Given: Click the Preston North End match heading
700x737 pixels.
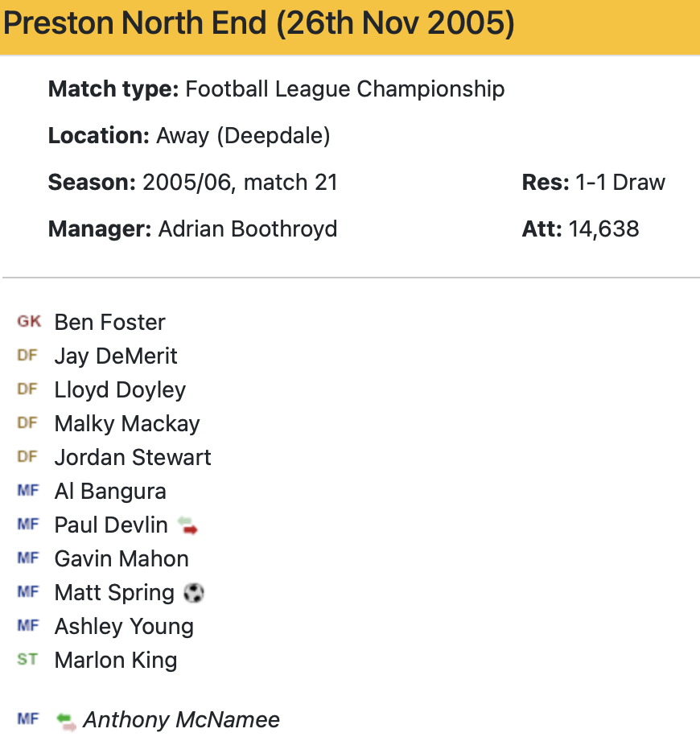Looking at the screenshot, I should click(x=258, y=24).
